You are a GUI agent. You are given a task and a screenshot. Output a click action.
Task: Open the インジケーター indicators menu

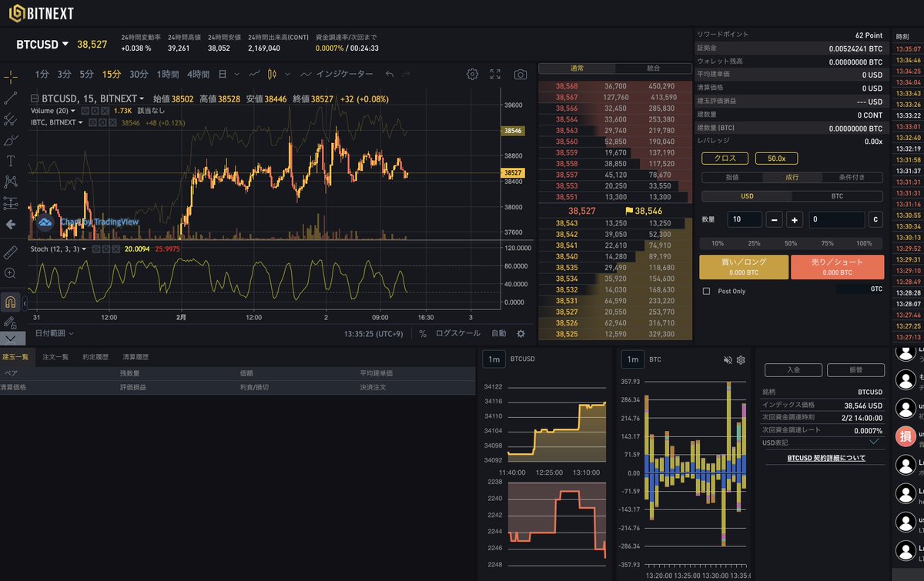coord(337,74)
